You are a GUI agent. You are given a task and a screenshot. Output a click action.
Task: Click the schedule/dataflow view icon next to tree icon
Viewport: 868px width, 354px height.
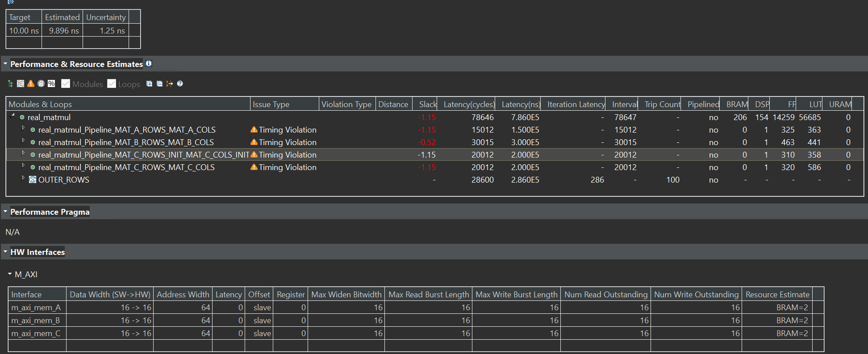coord(21,83)
